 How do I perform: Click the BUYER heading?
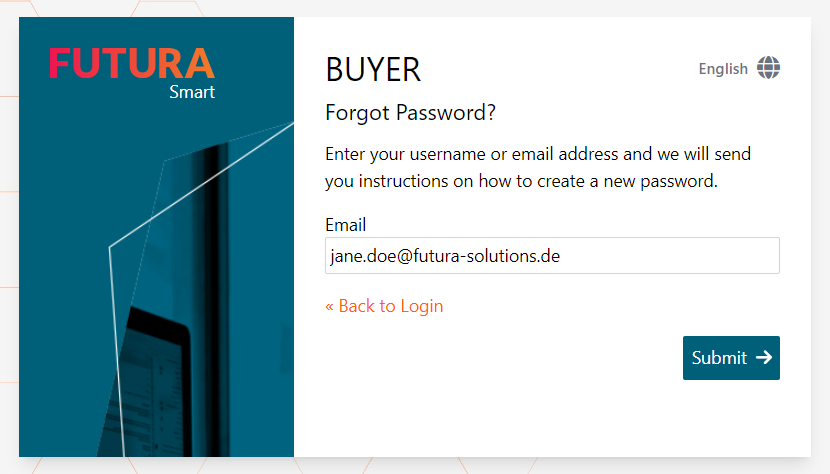click(373, 70)
